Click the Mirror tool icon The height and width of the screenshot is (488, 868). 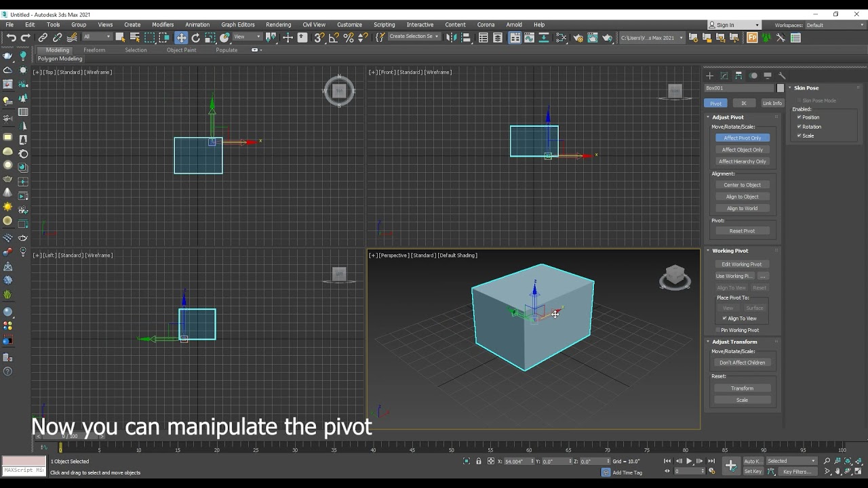[x=452, y=38]
